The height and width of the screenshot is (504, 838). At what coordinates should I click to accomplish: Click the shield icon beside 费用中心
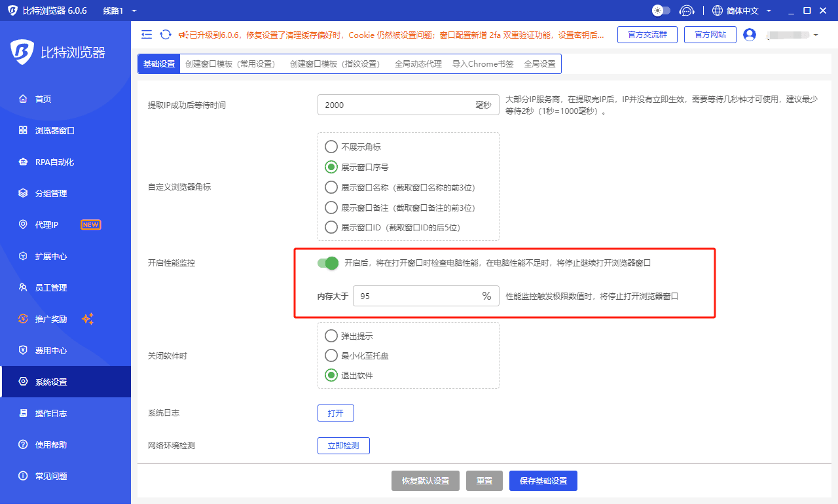(x=23, y=350)
